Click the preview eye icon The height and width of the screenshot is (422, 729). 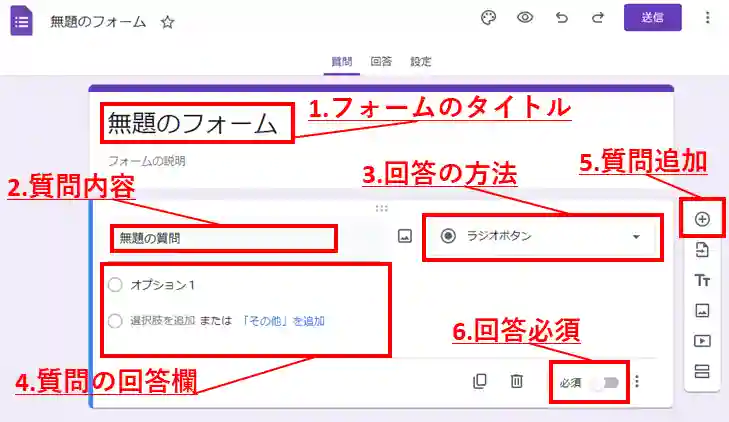tap(524, 18)
